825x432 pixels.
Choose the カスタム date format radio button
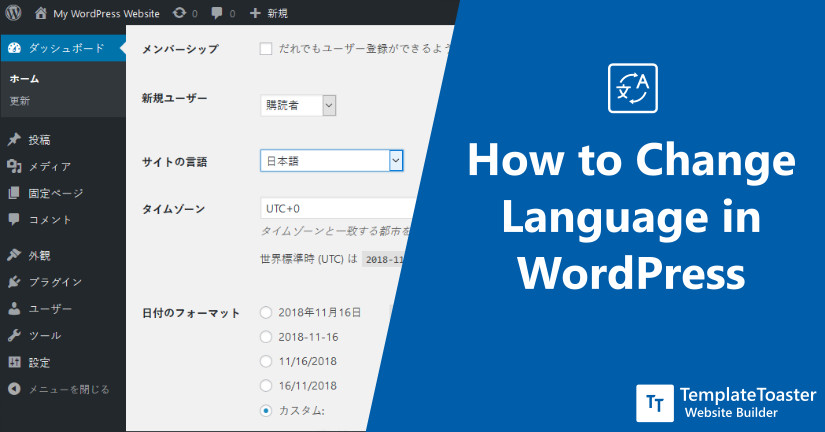[266, 410]
